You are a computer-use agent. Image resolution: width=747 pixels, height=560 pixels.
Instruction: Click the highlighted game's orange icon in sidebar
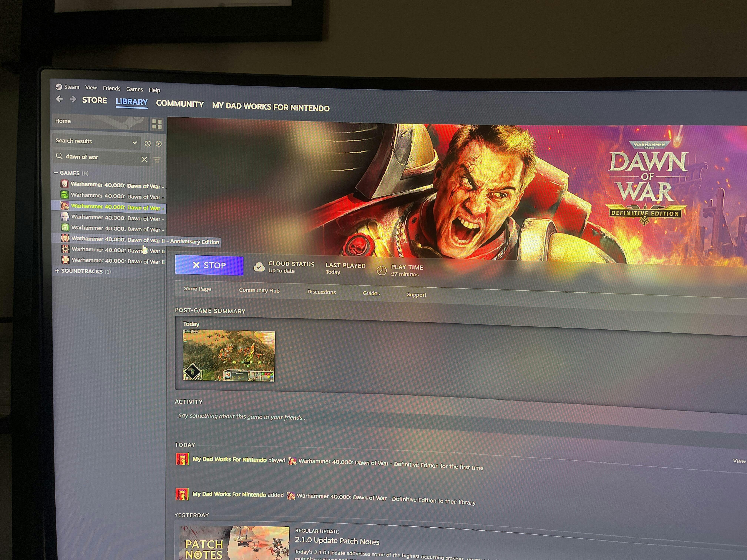tap(64, 206)
